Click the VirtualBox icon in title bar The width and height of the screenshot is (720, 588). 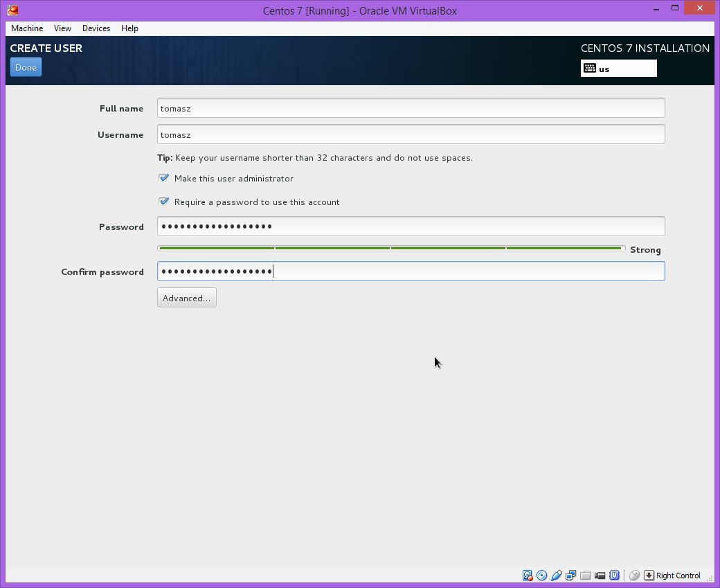13,10
